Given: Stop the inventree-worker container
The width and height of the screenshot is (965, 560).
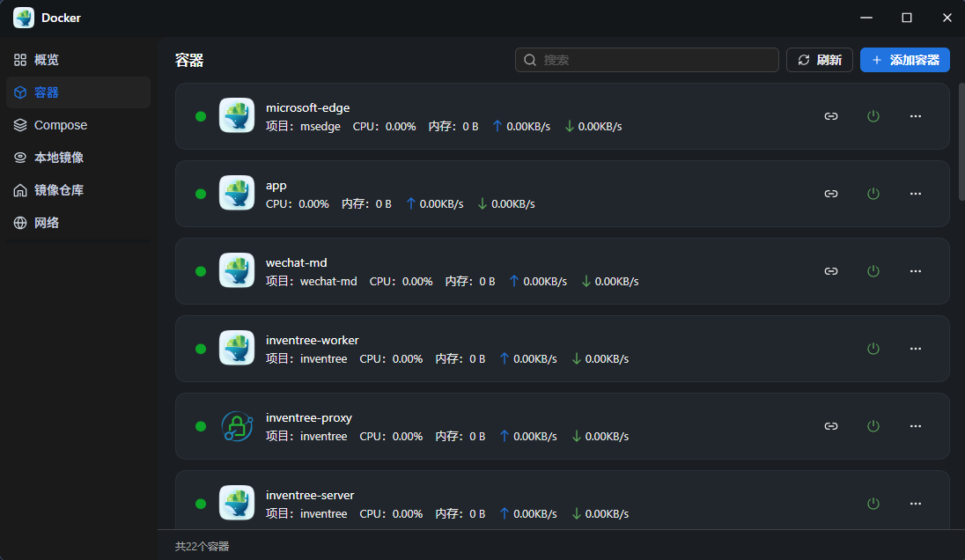Looking at the screenshot, I should pos(873,349).
